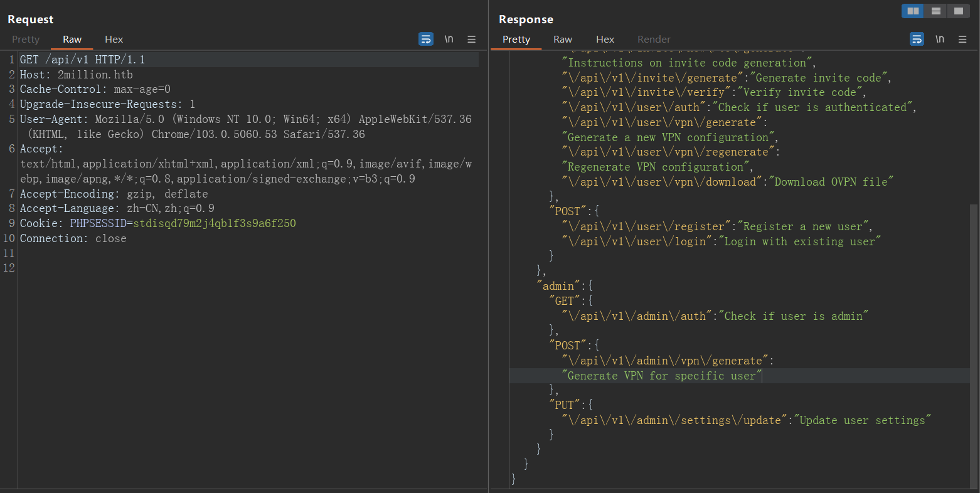The image size is (980, 493).
Task: Click the "admin":{ key line
Action: click(565, 286)
